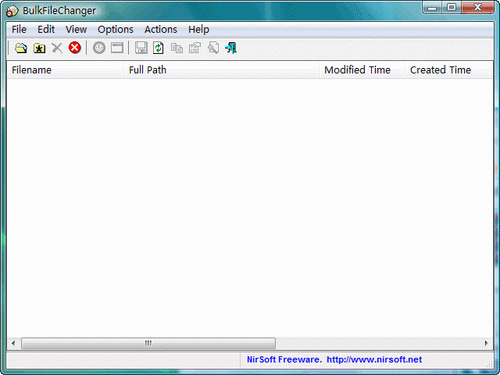Click the Add Folder icon with star
This screenshot has width=500, height=375.
pos(39,48)
